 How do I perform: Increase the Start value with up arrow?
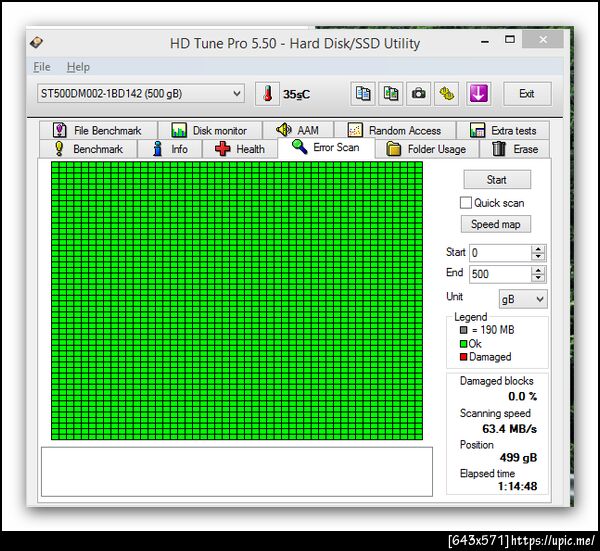pos(538,249)
